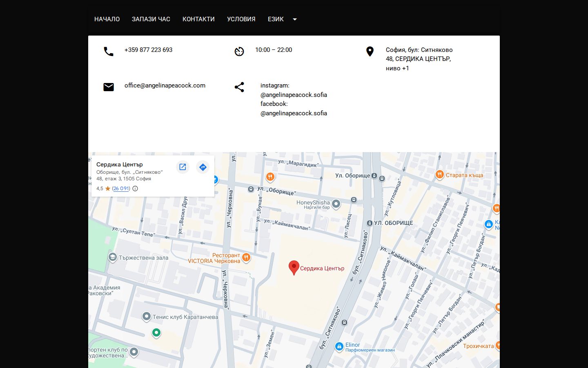Select the Тенис клуб Каратанчева marker
Screen dimensions: 588x368
[147, 316]
